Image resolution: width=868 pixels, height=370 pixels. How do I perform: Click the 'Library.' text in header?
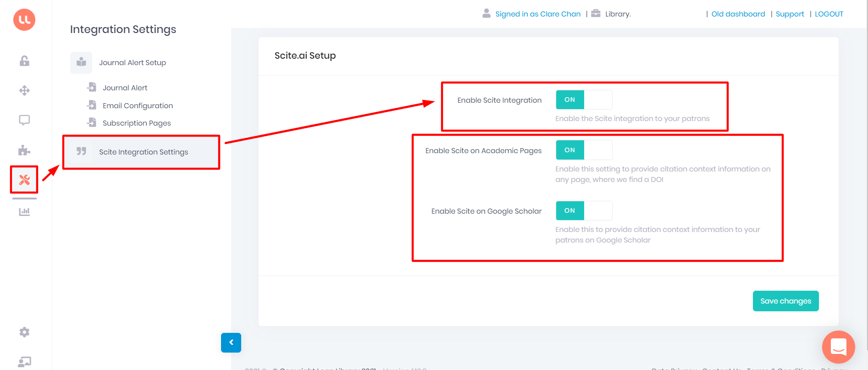click(618, 14)
